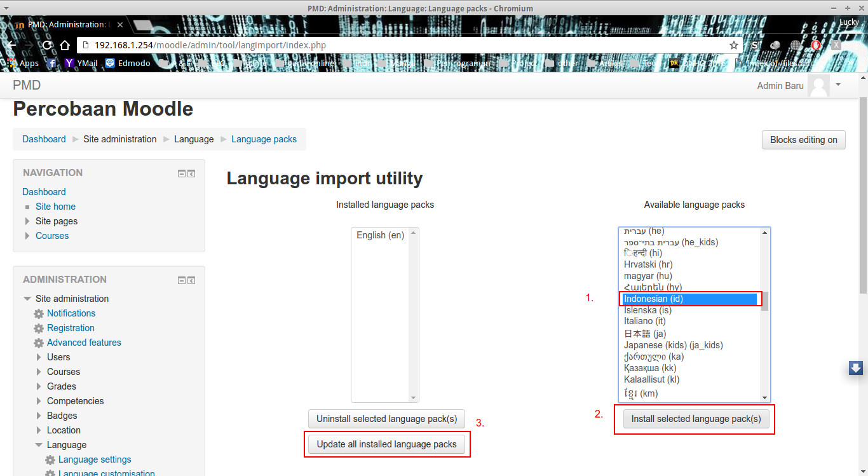Viewport: 868px width, 476px height.
Task: Open the Language packs breadcrumb link
Action: 264,139
